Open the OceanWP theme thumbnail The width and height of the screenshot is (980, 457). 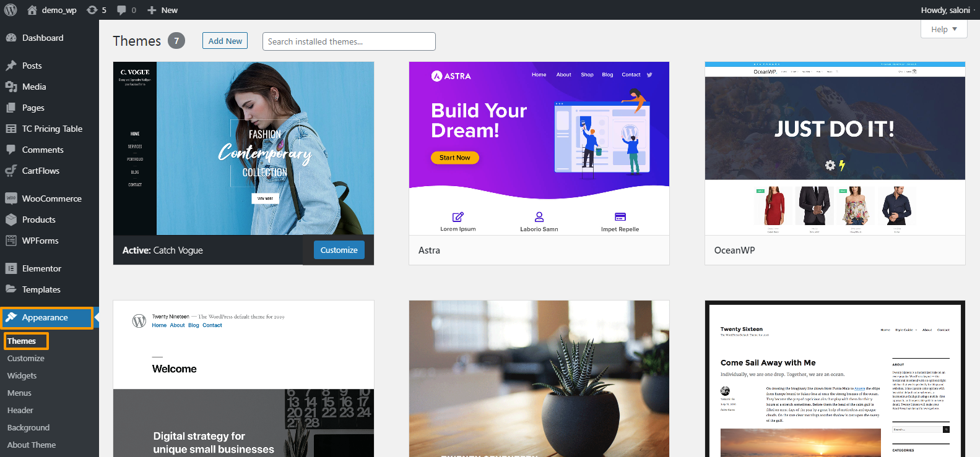(835, 148)
